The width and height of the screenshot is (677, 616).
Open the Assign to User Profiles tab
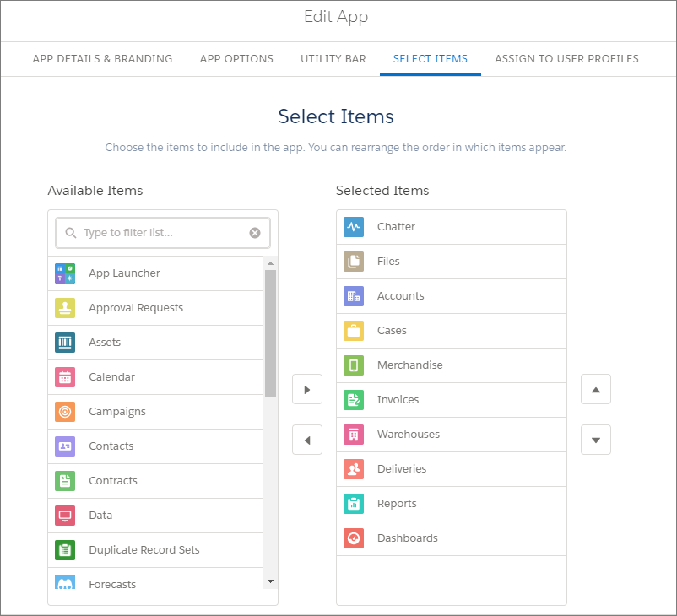click(x=566, y=59)
